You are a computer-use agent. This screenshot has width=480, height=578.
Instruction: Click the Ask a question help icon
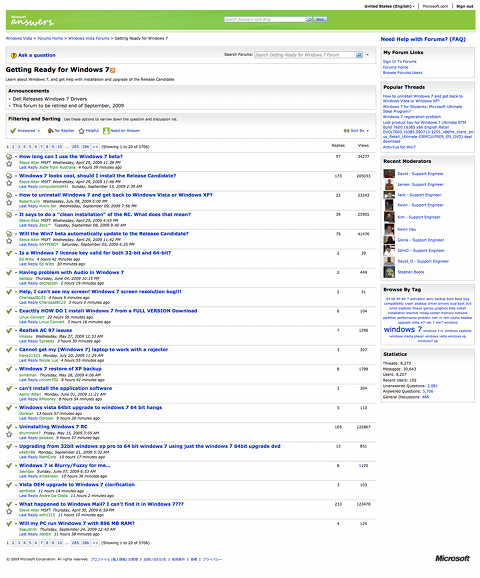coord(14,55)
